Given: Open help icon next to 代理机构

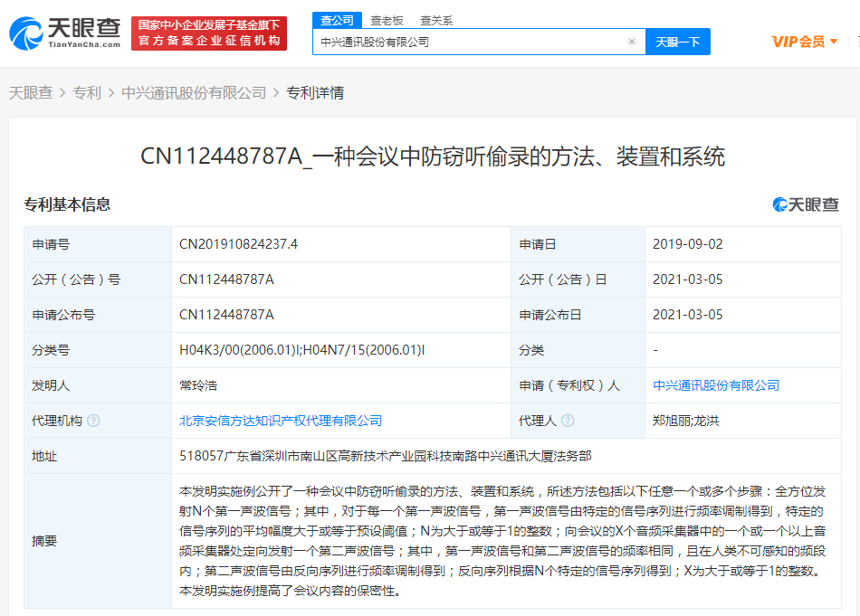Looking at the screenshot, I should 94,421.
